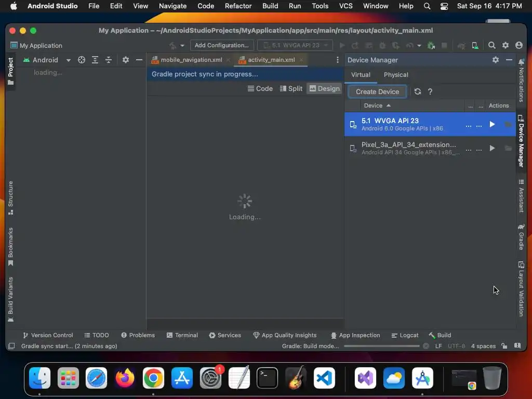
Task: Switch to the Physical devices tab
Action: [396, 75]
